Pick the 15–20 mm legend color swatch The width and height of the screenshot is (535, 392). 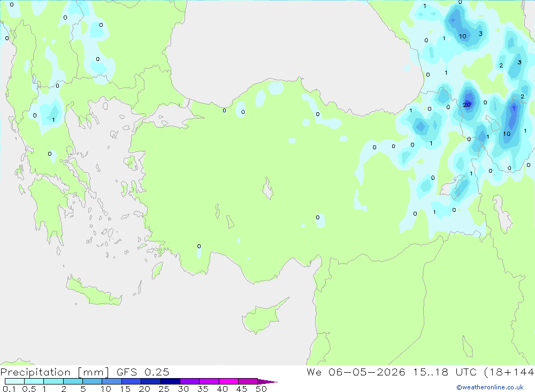click(131, 381)
